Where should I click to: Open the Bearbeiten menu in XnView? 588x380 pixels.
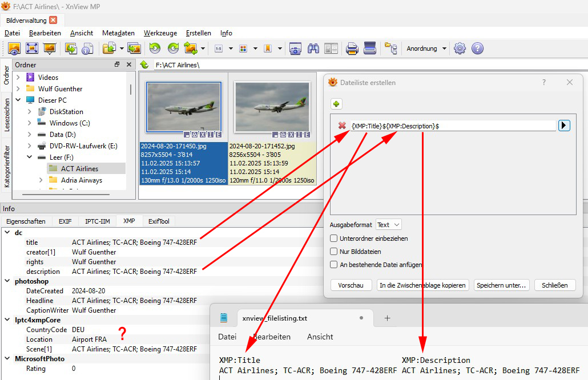(45, 33)
